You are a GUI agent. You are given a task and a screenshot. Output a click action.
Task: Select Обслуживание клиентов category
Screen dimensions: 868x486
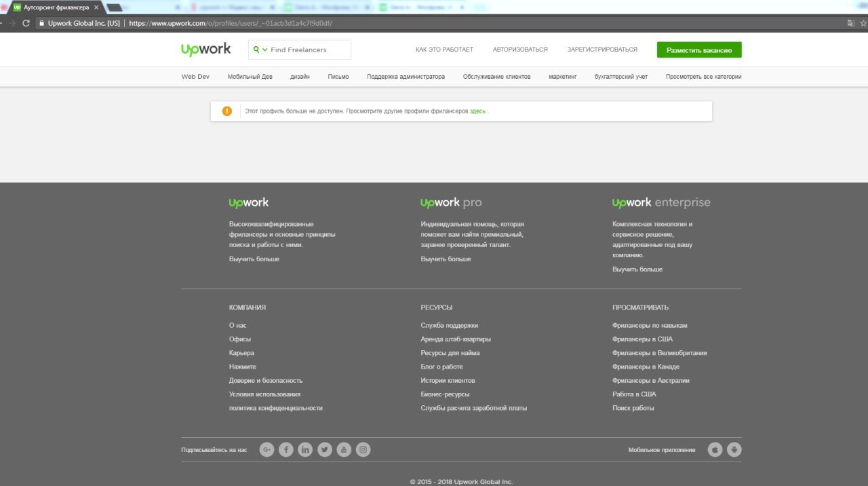coord(497,77)
